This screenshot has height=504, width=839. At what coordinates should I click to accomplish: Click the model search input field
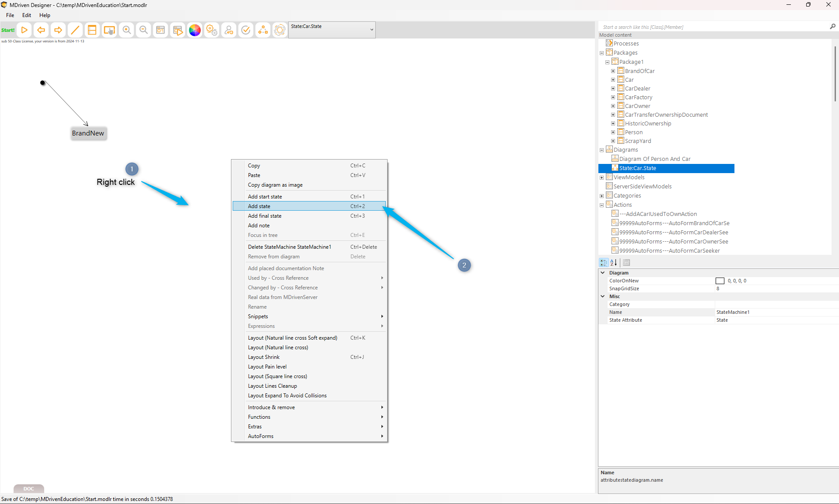point(713,27)
